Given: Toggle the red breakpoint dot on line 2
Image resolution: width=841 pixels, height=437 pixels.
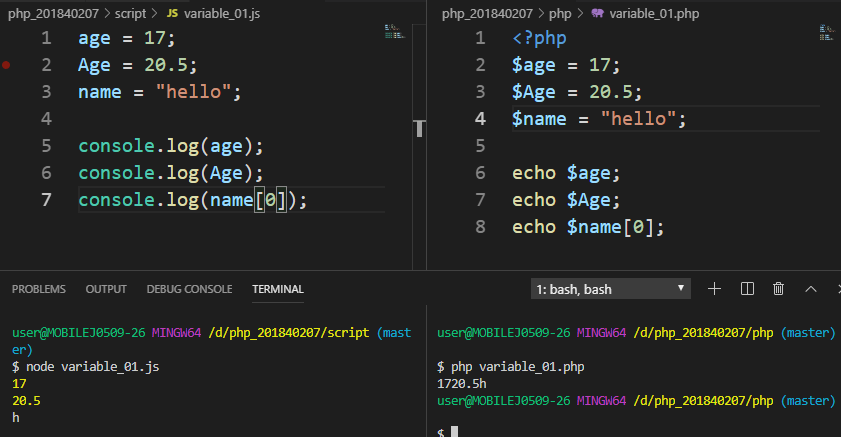Looking at the screenshot, I should pyautogui.click(x=6, y=65).
